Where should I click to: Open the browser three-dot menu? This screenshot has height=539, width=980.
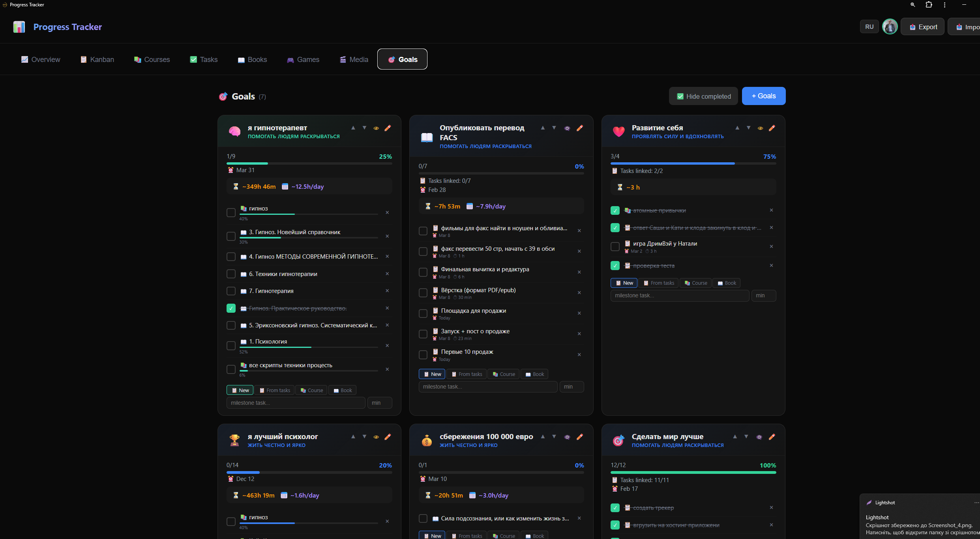click(944, 5)
